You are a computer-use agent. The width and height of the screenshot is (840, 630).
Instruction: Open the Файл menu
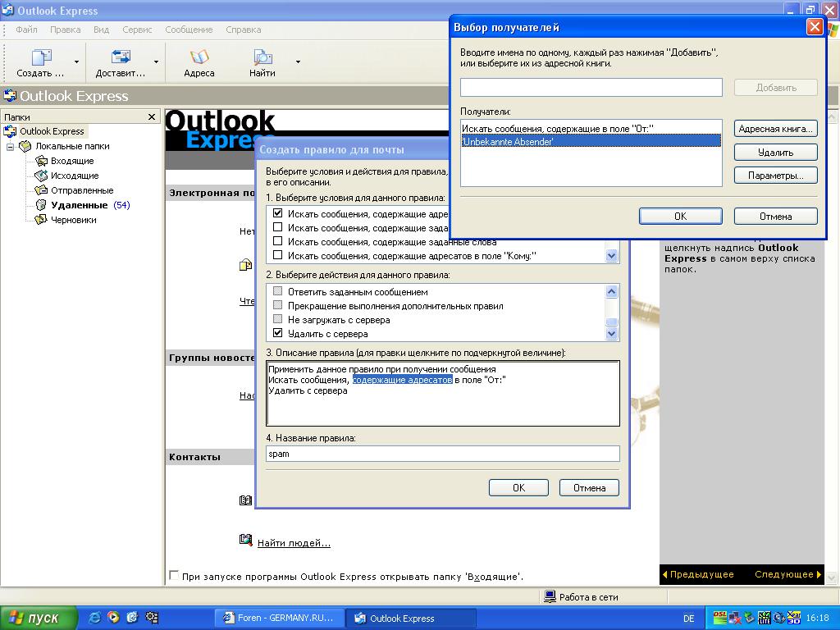point(27,30)
